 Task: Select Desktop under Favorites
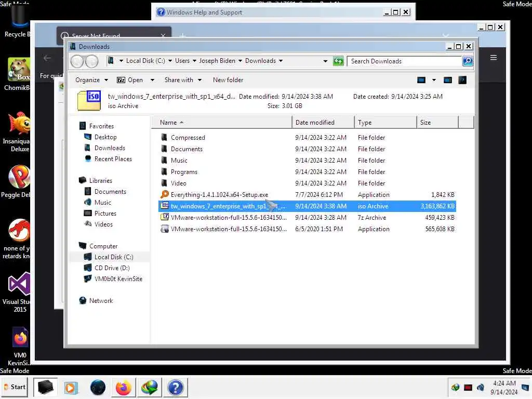[105, 137]
